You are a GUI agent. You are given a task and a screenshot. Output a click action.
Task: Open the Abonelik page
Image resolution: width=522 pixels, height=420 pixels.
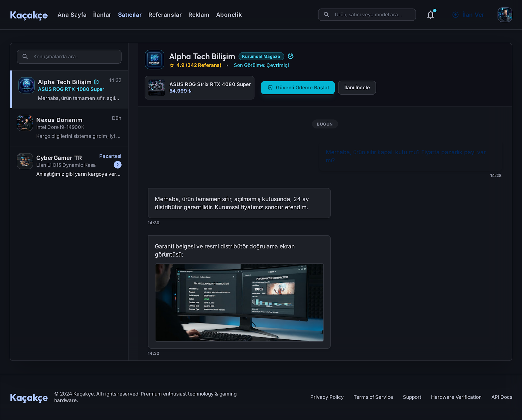pos(229,15)
